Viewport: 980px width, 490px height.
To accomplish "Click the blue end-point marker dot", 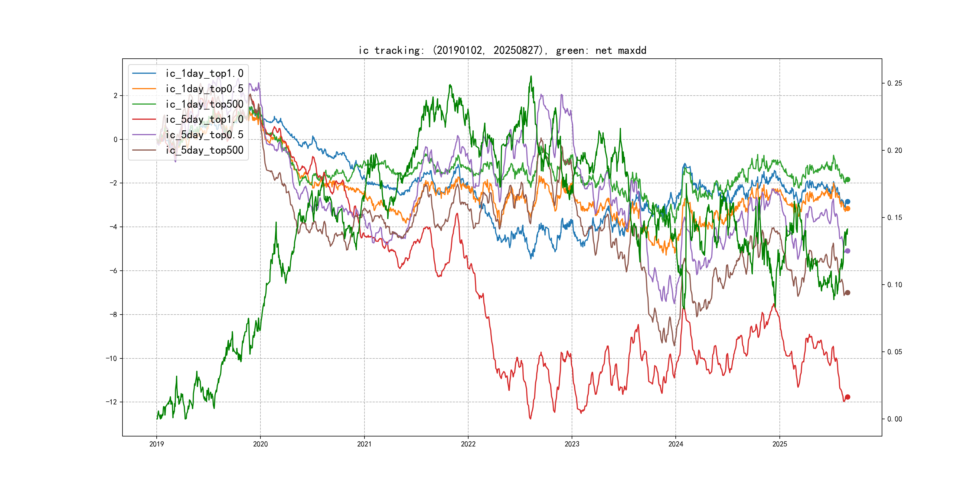I will click(847, 202).
